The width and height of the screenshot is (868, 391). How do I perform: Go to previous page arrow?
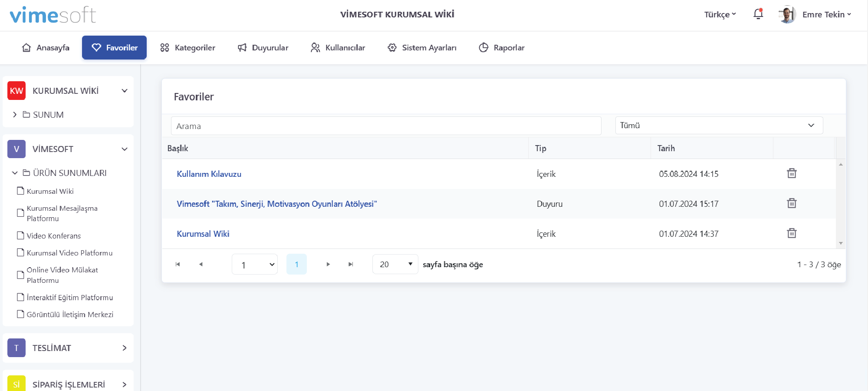click(201, 264)
